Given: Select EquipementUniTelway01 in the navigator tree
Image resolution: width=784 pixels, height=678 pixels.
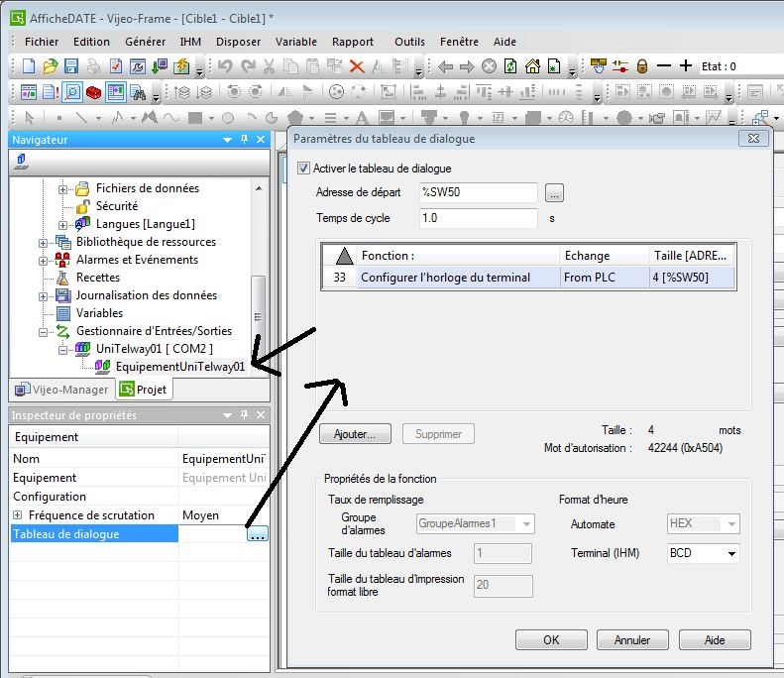Looking at the screenshot, I should [179, 367].
